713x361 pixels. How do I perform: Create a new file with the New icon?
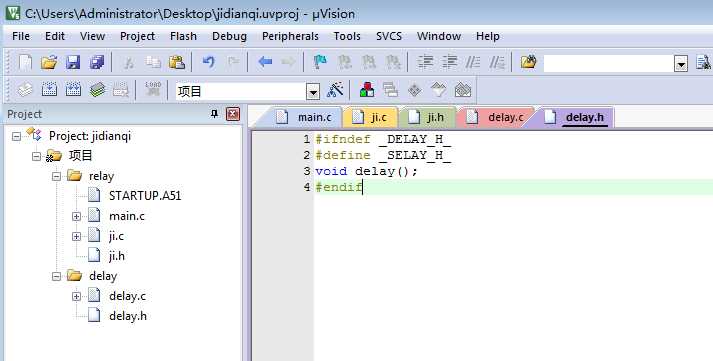[x=25, y=62]
